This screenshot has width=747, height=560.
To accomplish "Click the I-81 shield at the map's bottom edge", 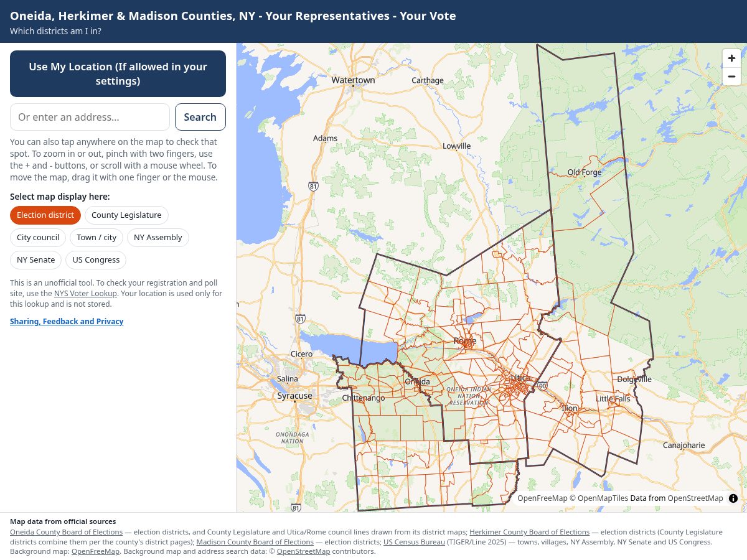I will click(296, 508).
